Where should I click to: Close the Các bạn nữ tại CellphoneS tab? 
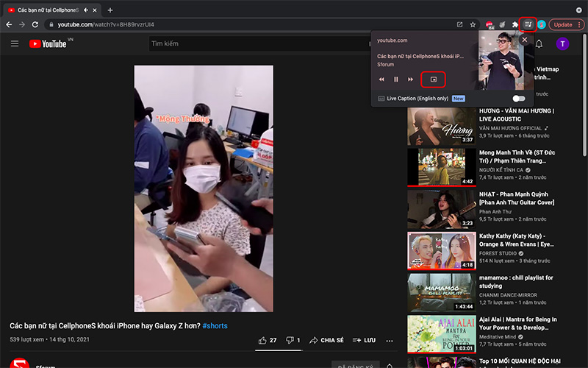(x=95, y=10)
